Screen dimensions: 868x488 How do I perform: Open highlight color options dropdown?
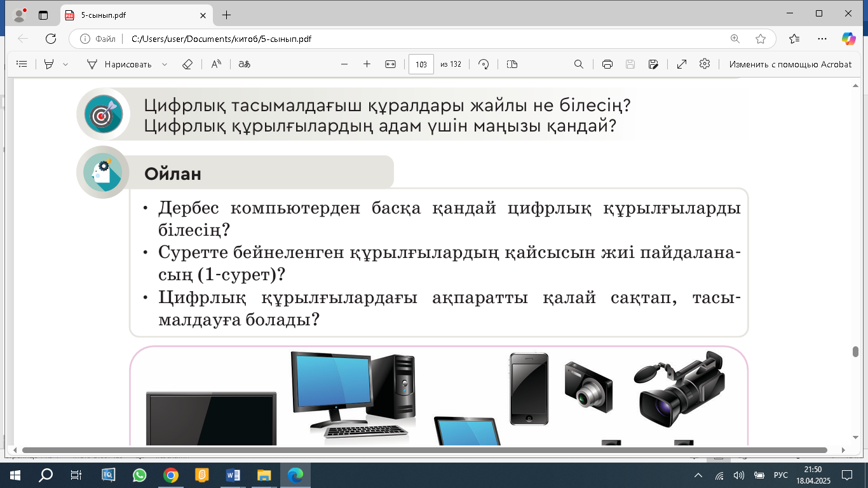(x=65, y=64)
